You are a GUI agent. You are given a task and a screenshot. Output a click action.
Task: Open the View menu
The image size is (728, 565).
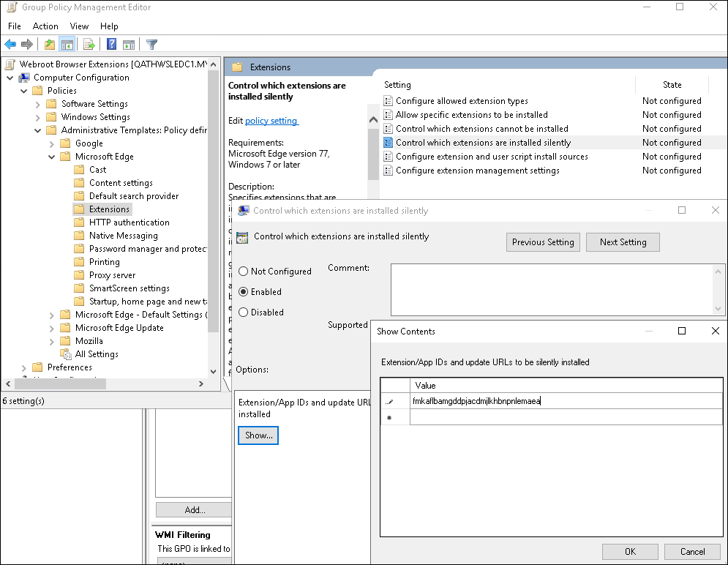point(78,26)
